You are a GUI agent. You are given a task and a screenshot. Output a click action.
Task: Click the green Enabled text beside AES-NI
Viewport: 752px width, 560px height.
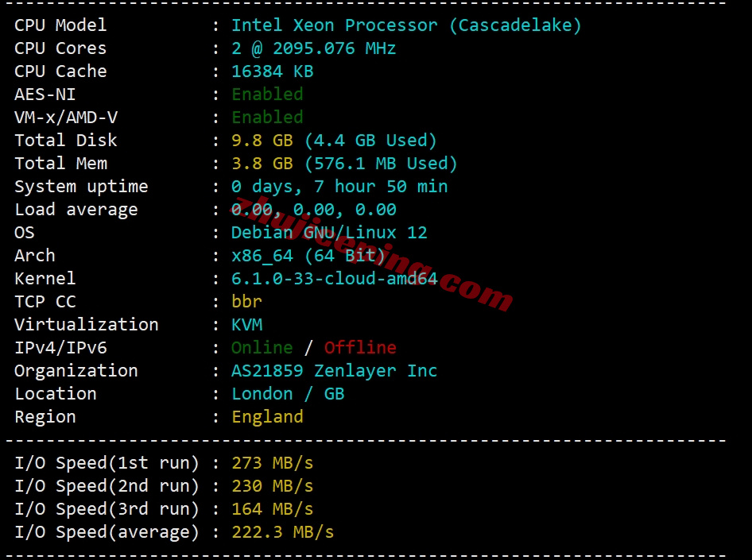[267, 95]
